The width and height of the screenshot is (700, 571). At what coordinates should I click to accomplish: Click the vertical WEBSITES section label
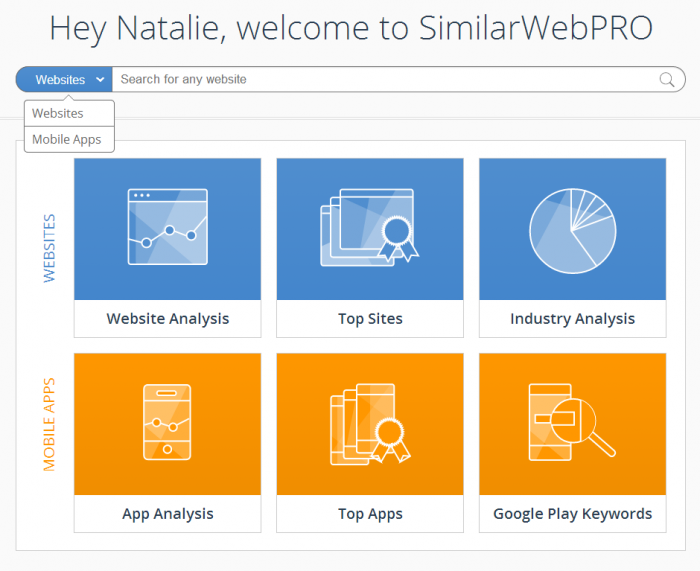(x=49, y=248)
